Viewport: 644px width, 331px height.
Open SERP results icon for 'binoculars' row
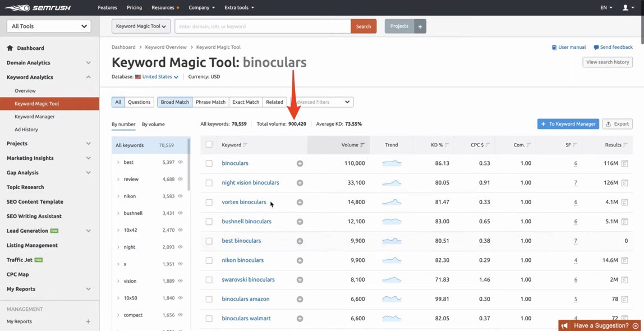(x=624, y=164)
